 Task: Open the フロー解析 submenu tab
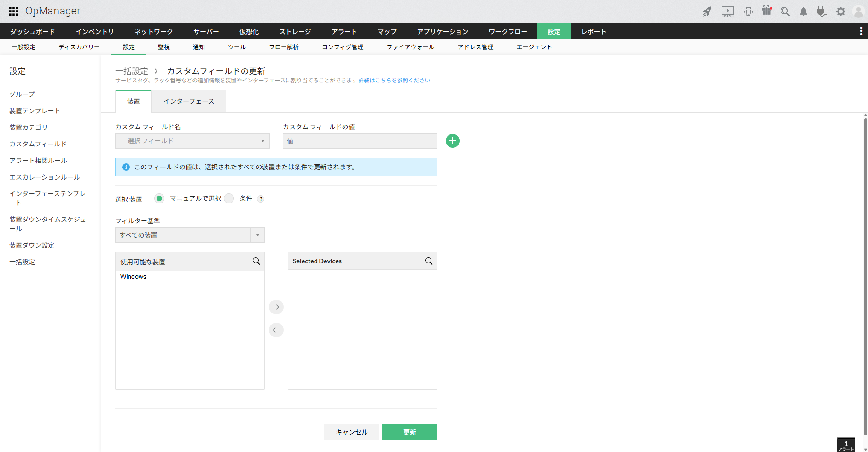[x=284, y=47]
